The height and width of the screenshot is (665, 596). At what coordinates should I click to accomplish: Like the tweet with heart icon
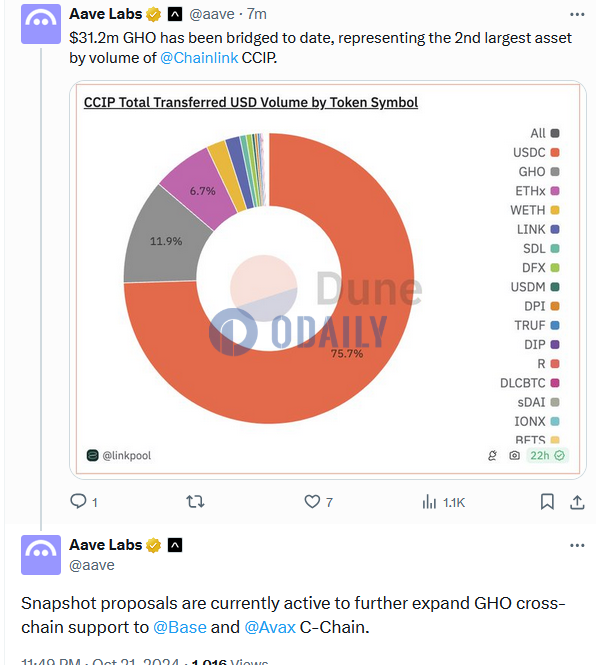[x=312, y=502]
